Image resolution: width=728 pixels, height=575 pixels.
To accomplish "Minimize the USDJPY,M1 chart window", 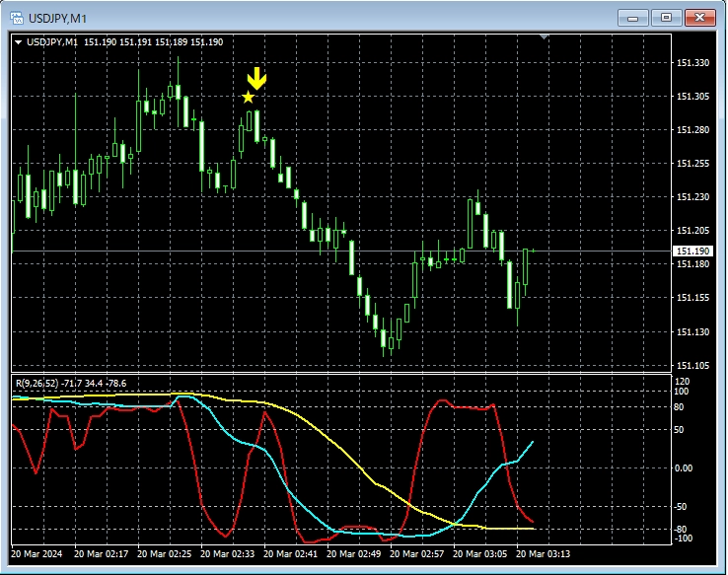I will point(633,18).
